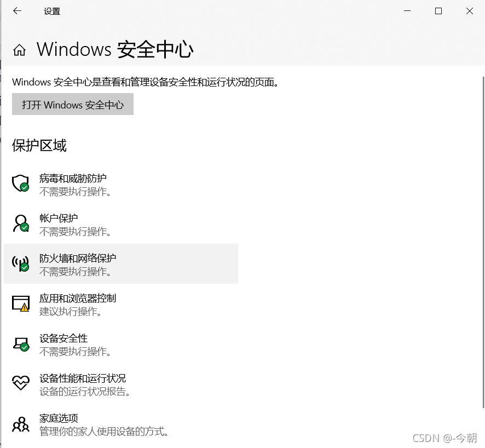Click the 设置 window title text
The width and height of the screenshot is (485, 448).
[x=52, y=12]
